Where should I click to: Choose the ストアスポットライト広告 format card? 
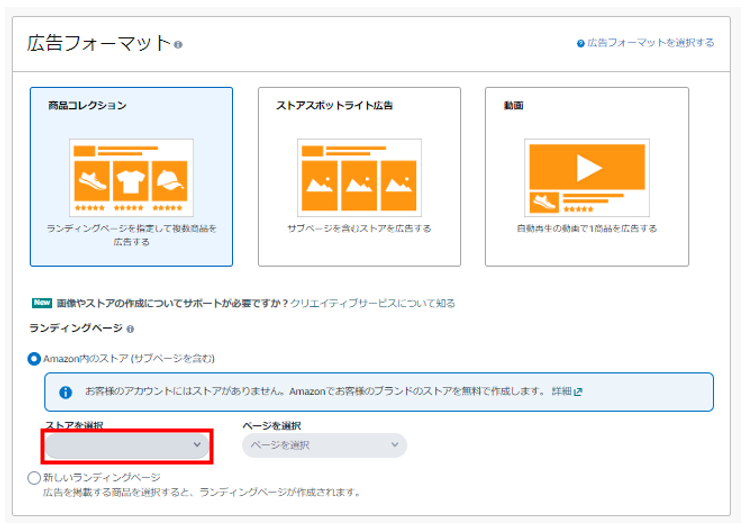(359, 177)
